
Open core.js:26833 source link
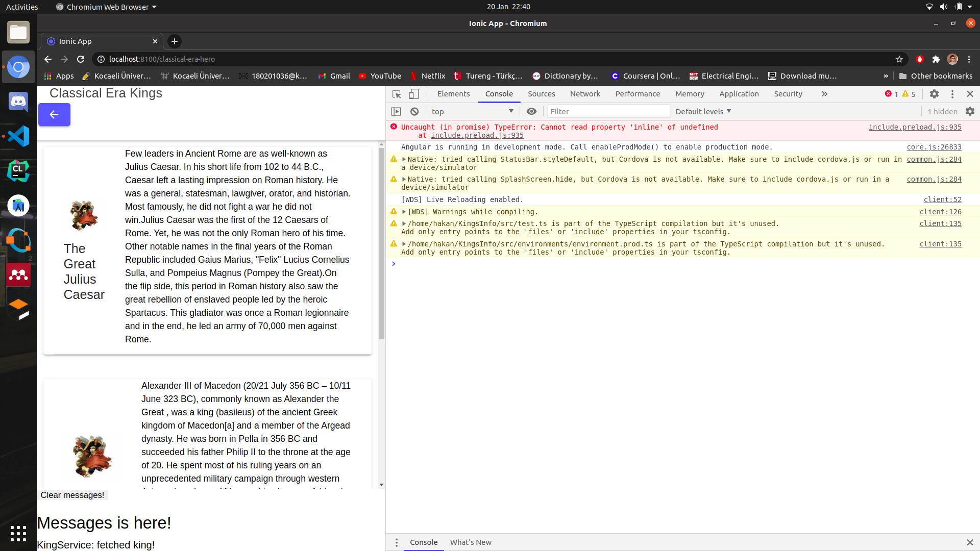pos(934,147)
